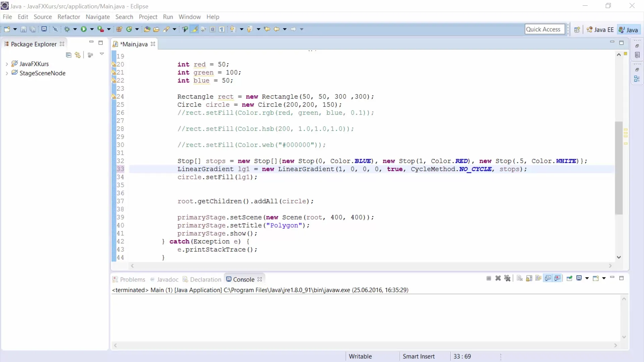Toggle Block Selection Mode
This screenshot has height=362, width=644.
[213, 29]
